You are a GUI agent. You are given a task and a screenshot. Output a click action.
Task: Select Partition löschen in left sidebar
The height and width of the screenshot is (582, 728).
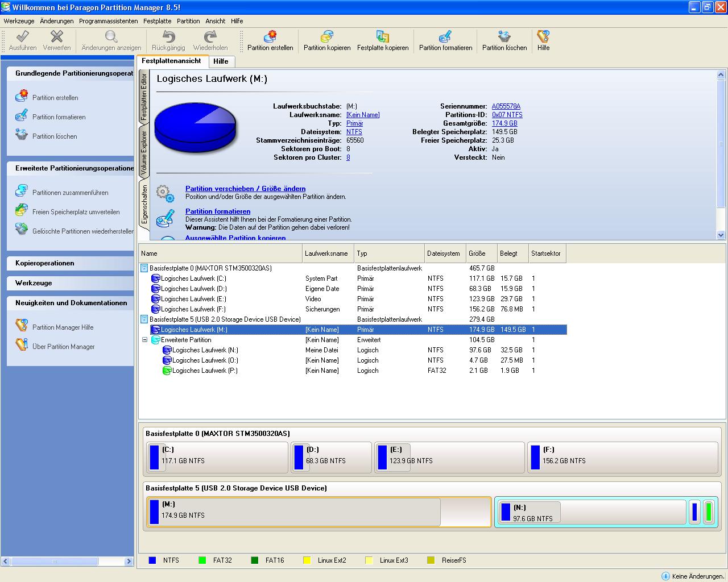click(55, 136)
